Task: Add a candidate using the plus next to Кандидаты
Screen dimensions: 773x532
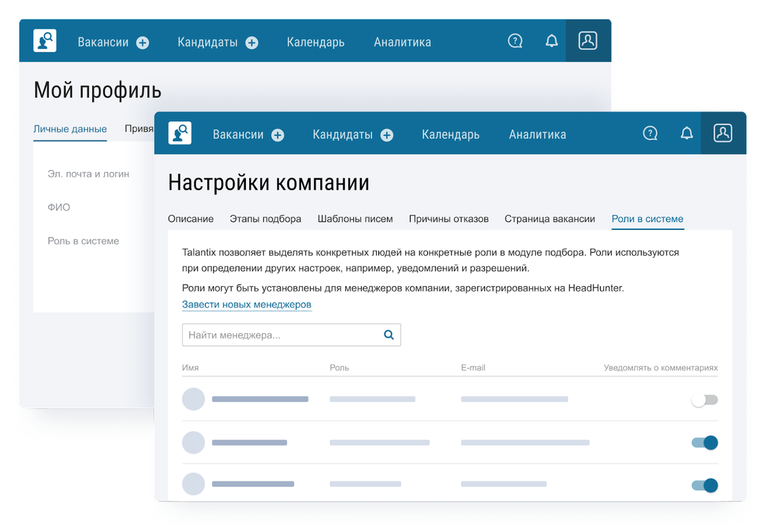Action: tap(386, 135)
